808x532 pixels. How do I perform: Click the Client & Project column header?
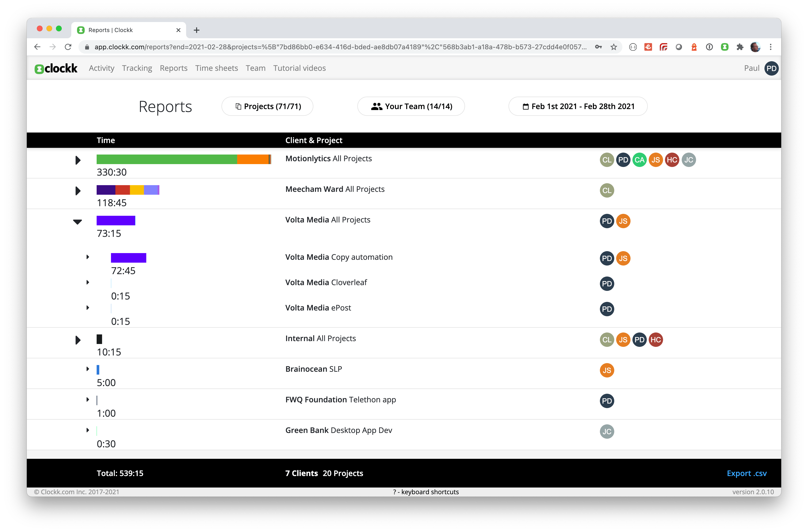[x=314, y=140]
